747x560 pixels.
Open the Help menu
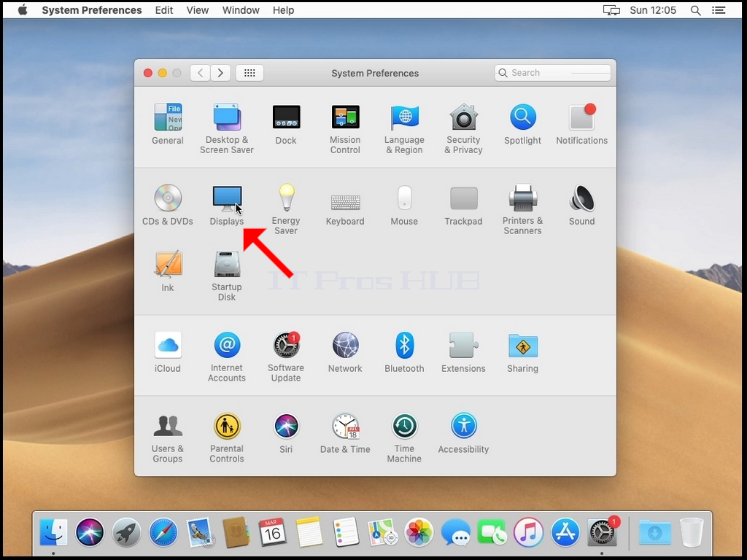283,10
